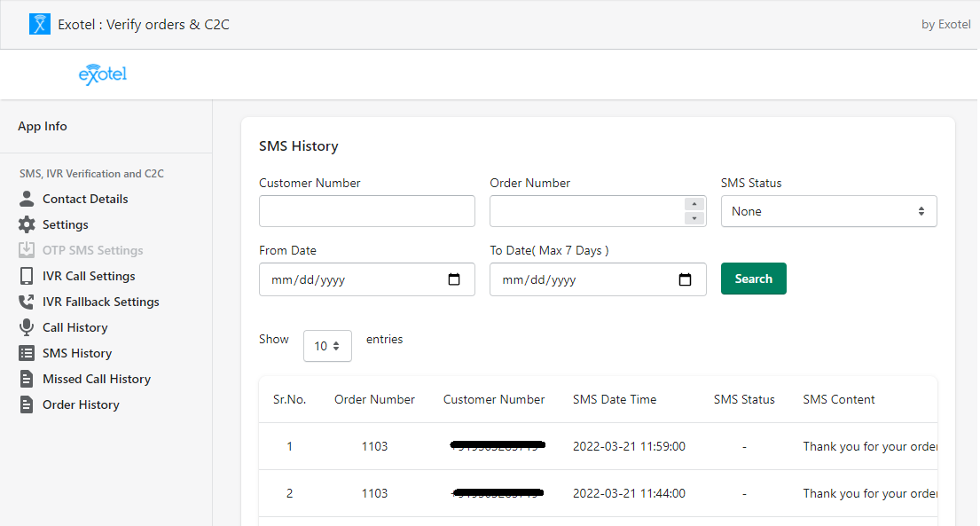Open the To Date calendar picker icon
This screenshot has width=980, height=526.
click(685, 279)
